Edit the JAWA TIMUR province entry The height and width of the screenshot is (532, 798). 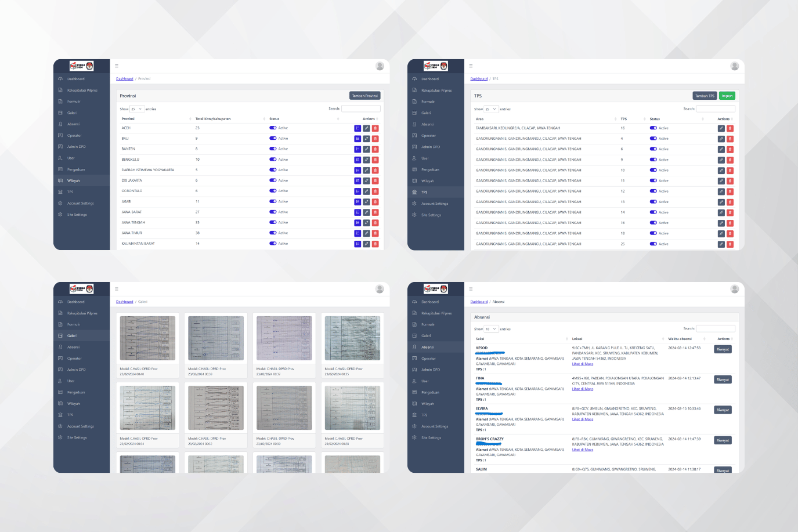pyautogui.click(x=366, y=233)
